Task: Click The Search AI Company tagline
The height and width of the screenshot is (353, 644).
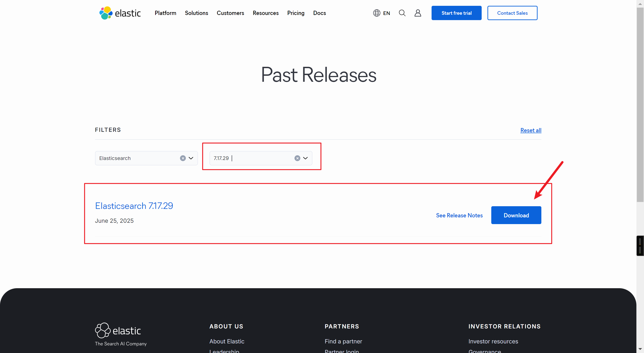Action: point(121,344)
